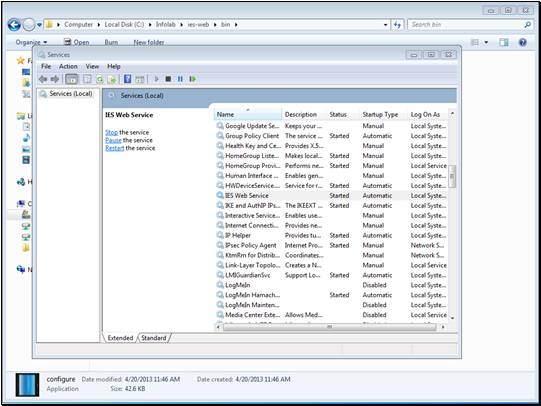Open Explorer recent locations dropdown arrow
This screenshot has width=541, height=406.
(x=39, y=25)
